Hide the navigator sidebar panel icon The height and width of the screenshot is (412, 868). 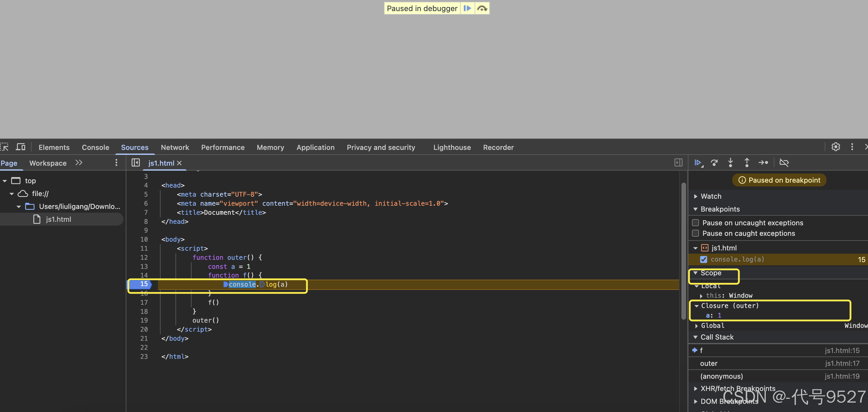[x=135, y=163]
